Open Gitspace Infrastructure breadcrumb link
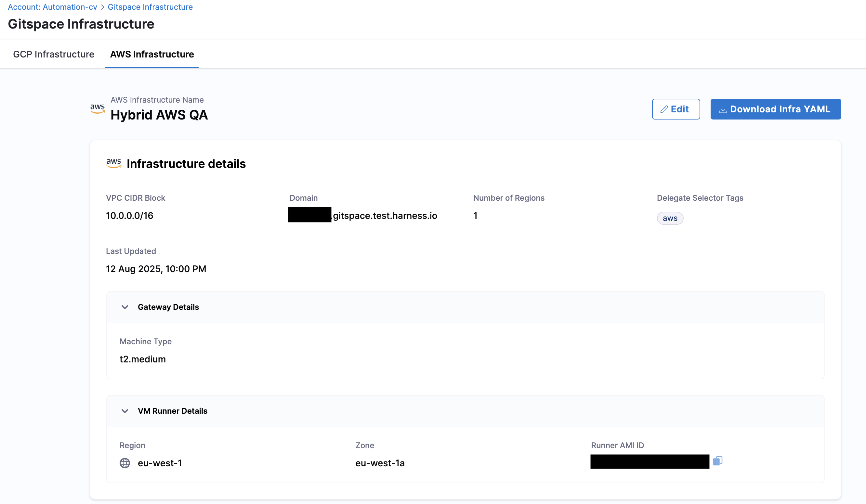The width and height of the screenshot is (866, 504). coord(150,7)
